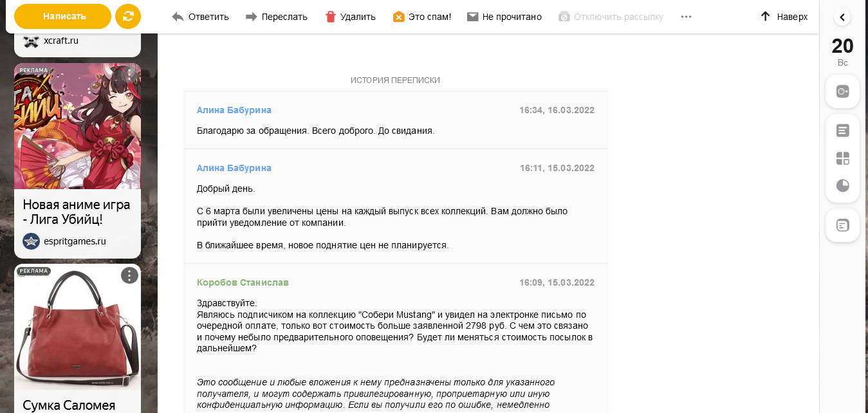
Task: Collapse the right sidebar with chevron arrow
Action: click(842, 17)
